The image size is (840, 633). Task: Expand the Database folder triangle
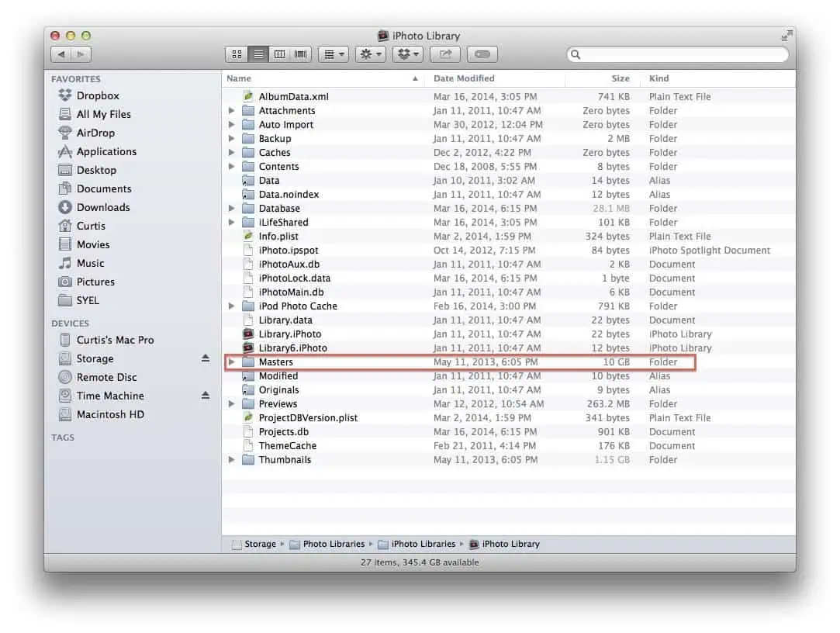tap(231, 209)
